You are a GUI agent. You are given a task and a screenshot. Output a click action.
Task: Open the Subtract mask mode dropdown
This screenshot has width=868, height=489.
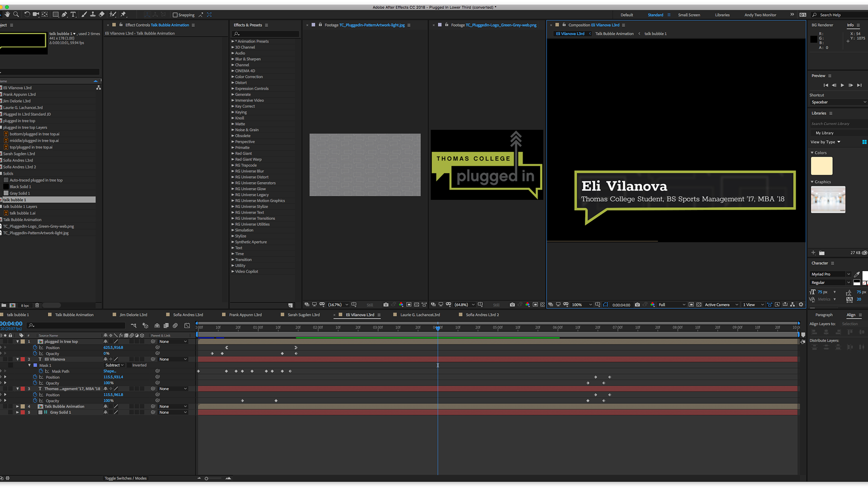[x=114, y=365]
